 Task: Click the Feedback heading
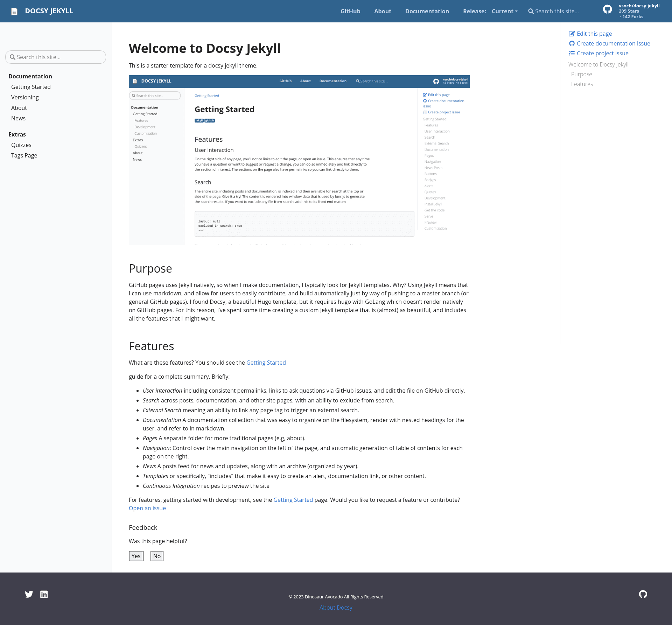point(143,527)
